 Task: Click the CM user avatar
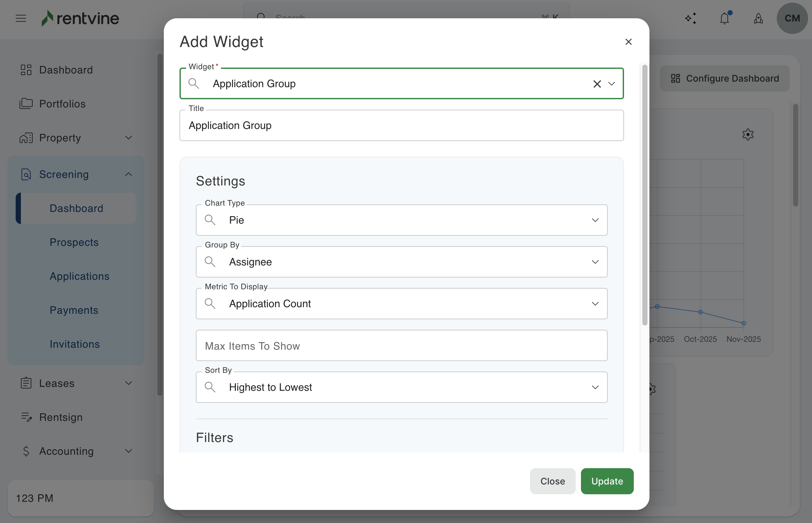[x=792, y=18]
